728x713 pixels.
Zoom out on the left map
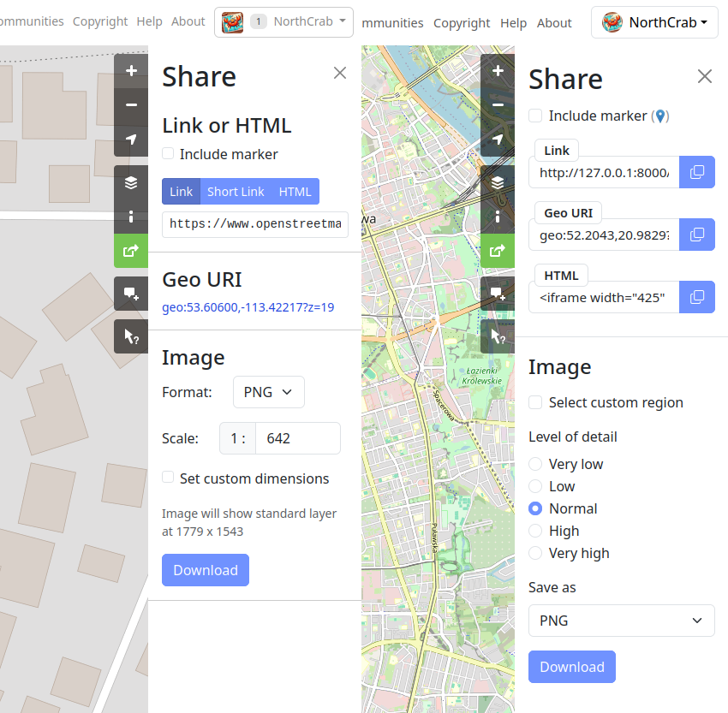click(x=131, y=104)
